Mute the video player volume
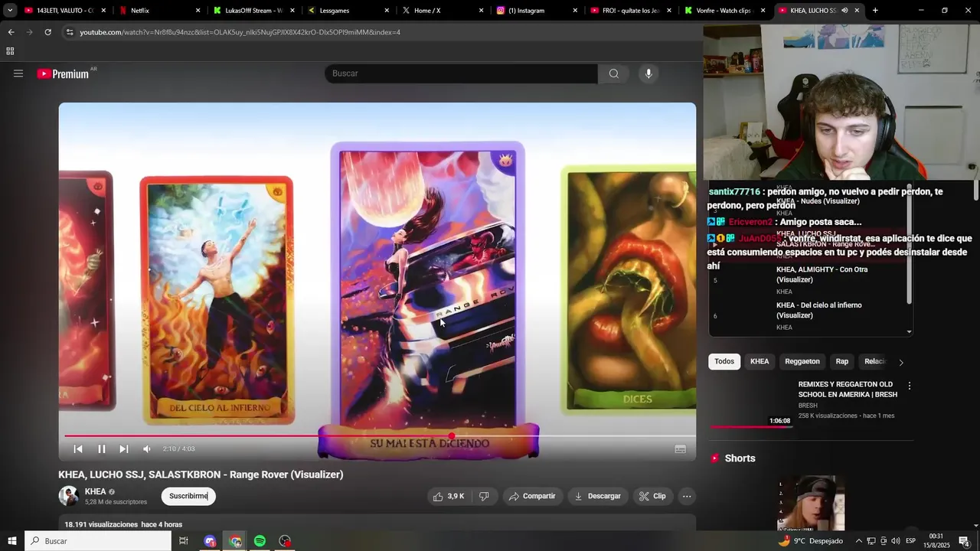 147,449
